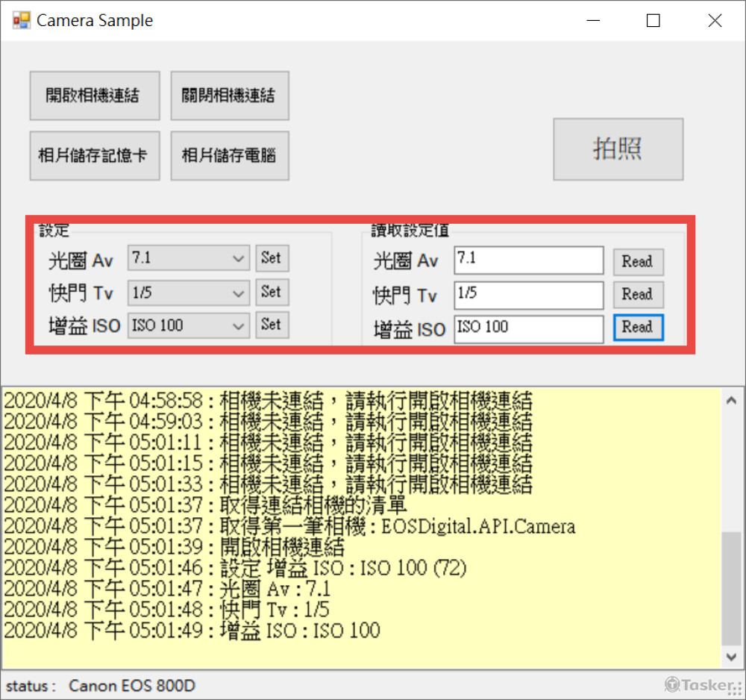This screenshot has width=746, height=700.
Task: Click log line 設定 增益 ISO : ISO 100 (72)
Action: click(x=235, y=568)
